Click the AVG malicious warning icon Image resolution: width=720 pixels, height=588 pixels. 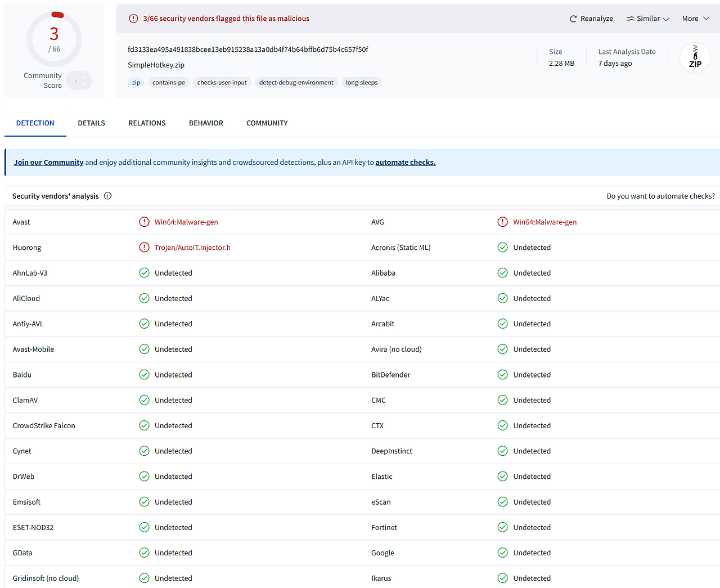point(502,222)
